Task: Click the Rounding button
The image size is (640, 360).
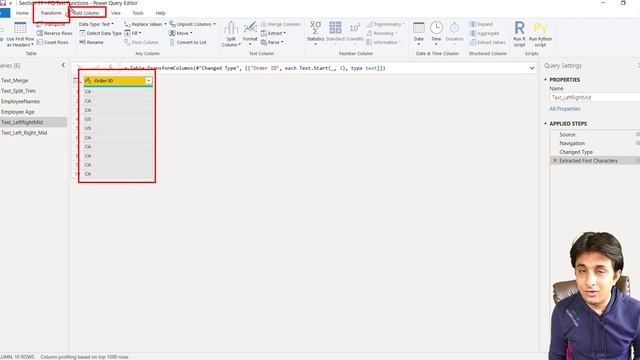Action: [x=382, y=33]
